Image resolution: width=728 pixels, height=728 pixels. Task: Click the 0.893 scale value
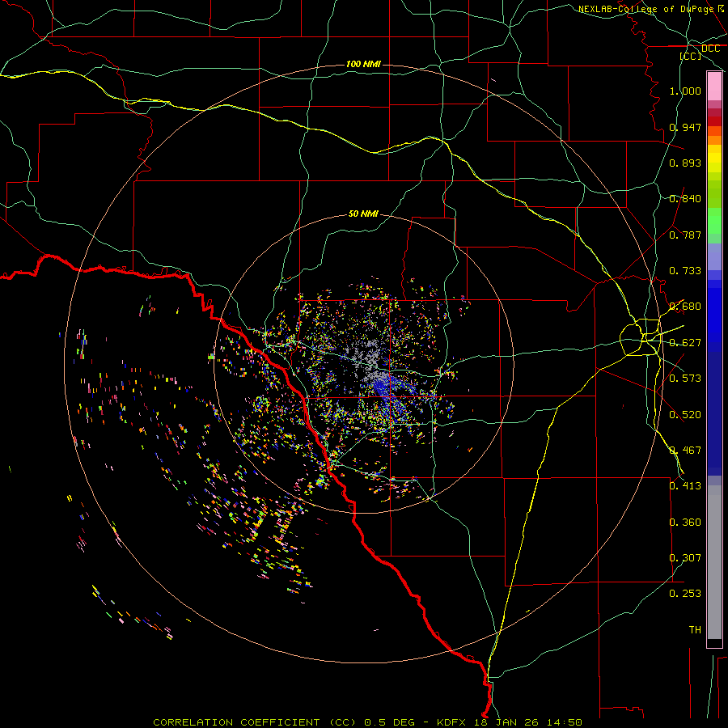(685, 163)
